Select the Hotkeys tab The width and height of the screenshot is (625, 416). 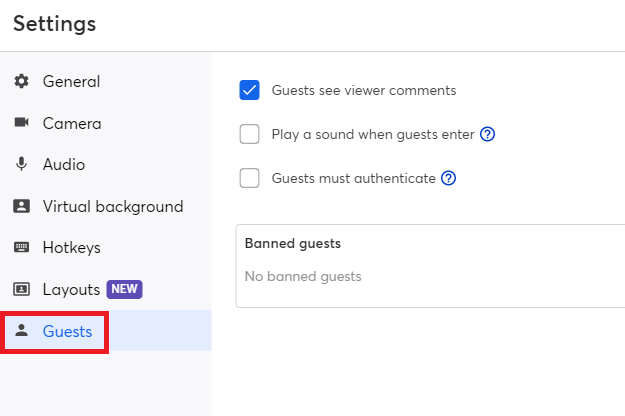pyautogui.click(x=71, y=248)
